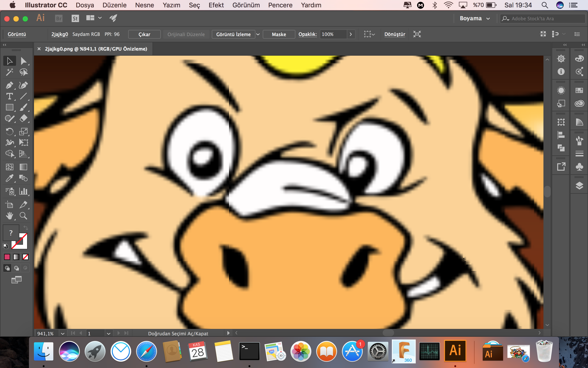
Task: Open the Layers panel icon
Action: click(x=579, y=186)
